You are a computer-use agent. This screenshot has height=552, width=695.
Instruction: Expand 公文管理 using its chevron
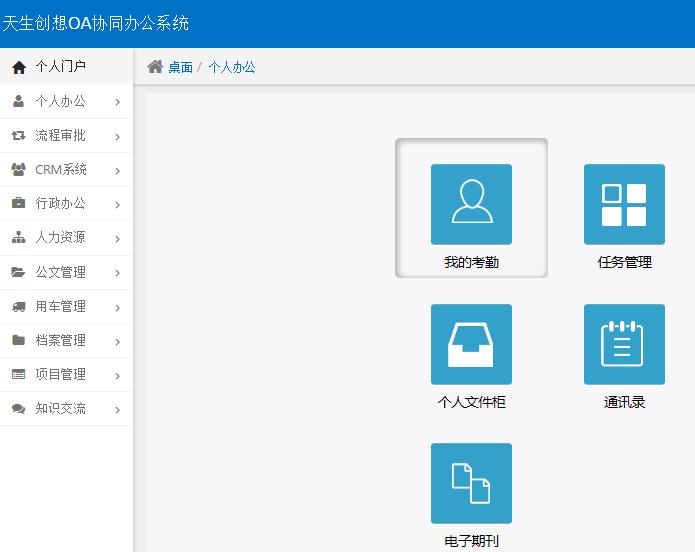click(117, 273)
